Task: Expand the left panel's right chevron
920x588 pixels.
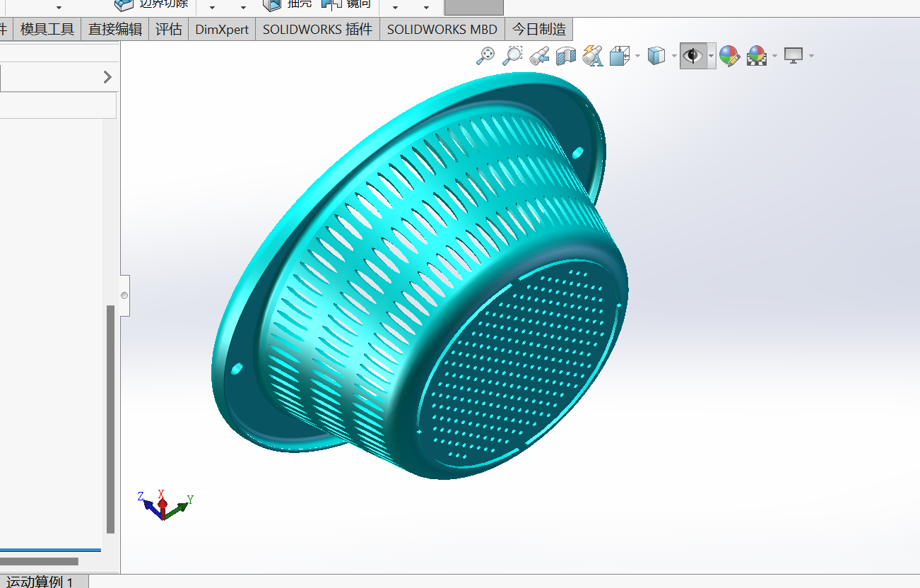Action: pyautogui.click(x=107, y=77)
